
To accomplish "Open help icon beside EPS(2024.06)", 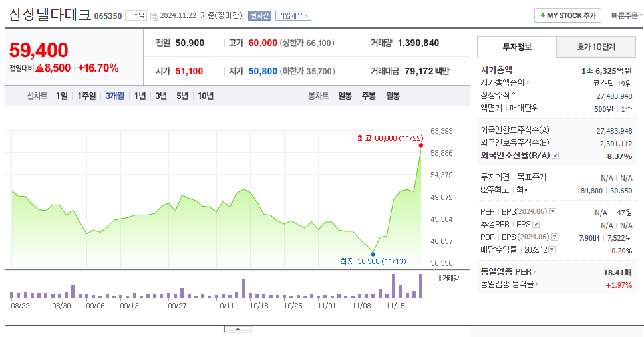I will pyautogui.click(x=552, y=212).
